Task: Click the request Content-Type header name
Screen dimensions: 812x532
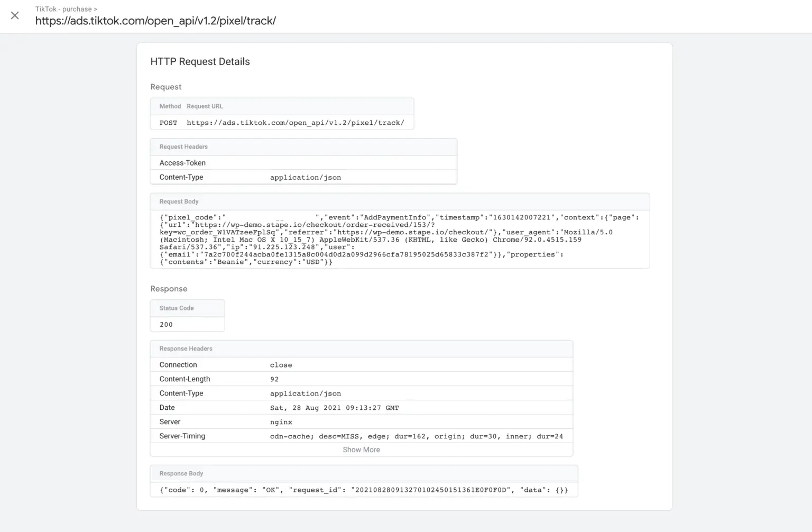Action: pos(181,177)
